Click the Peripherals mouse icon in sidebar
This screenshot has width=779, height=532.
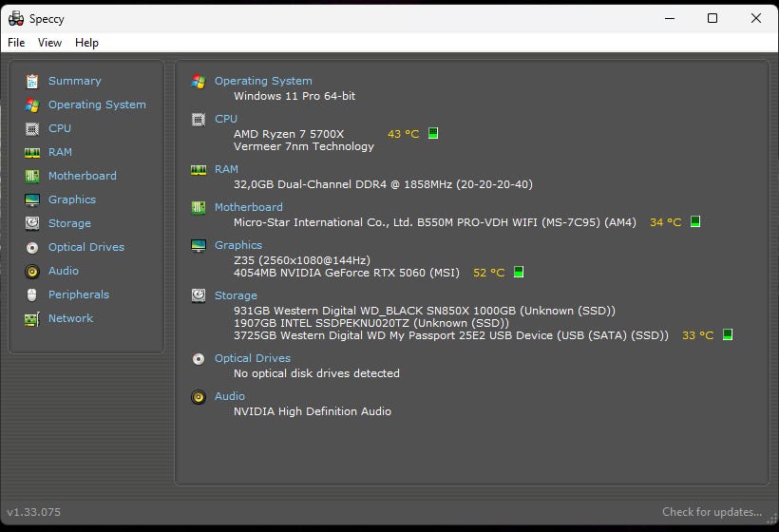(x=32, y=295)
